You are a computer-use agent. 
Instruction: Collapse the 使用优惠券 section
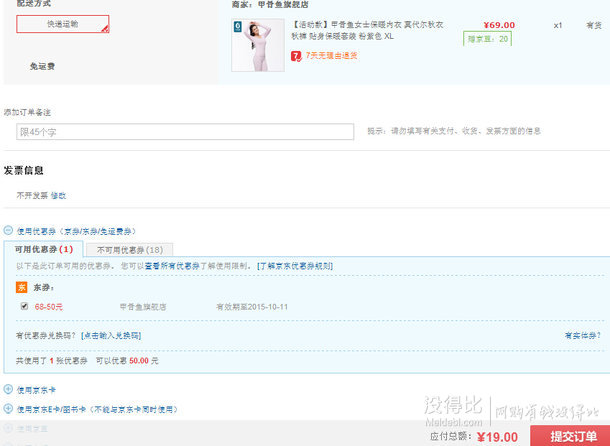8,230
